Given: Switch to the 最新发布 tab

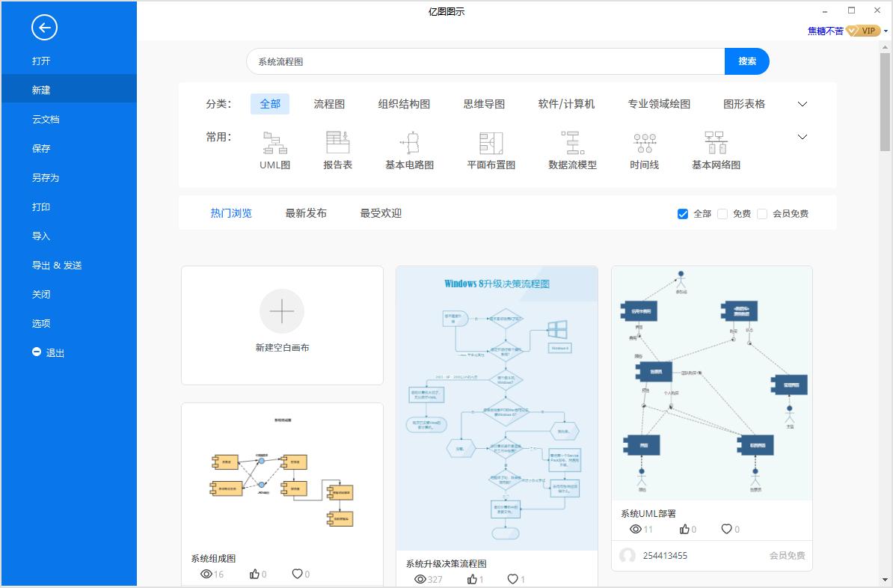Looking at the screenshot, I should click(x=306, y=212).
